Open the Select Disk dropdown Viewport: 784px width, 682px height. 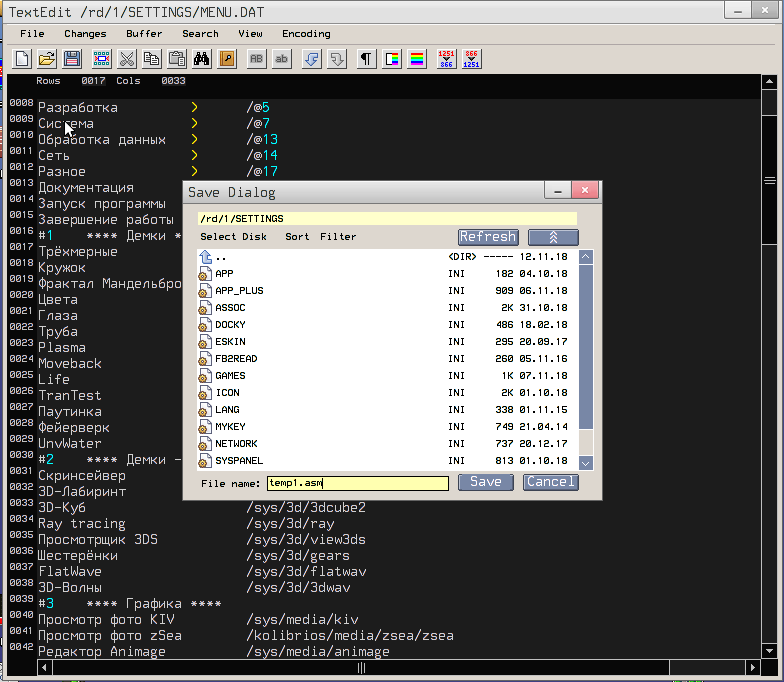click(x=233, y=237)
